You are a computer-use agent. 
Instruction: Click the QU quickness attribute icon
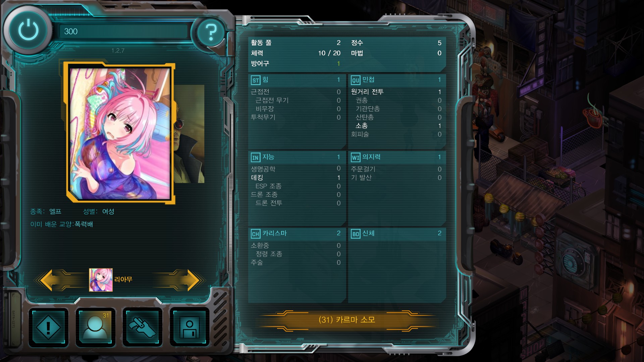(356, 80)
